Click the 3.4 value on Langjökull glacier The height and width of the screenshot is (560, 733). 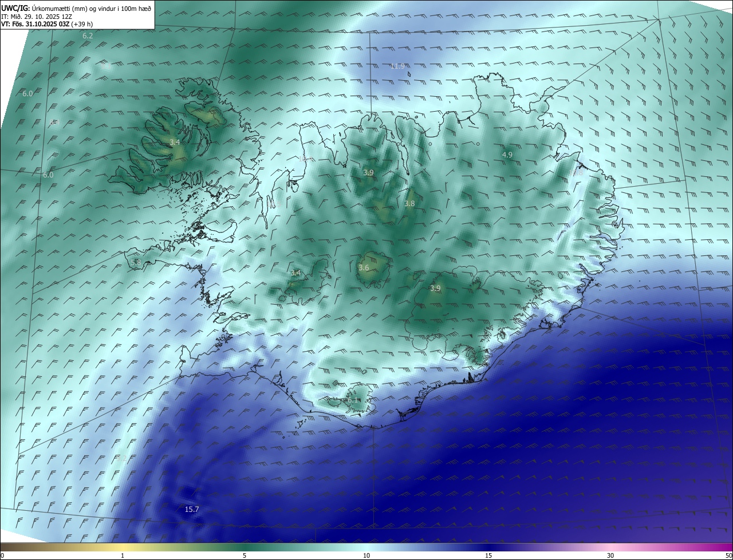[x=295, y=273]
